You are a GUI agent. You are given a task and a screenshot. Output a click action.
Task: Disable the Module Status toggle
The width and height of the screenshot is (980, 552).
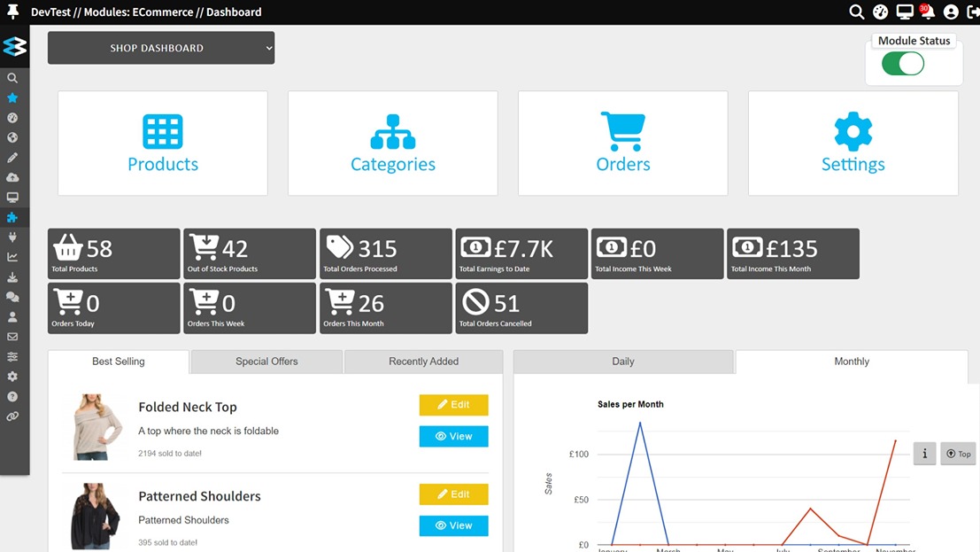tap(902, 64)
